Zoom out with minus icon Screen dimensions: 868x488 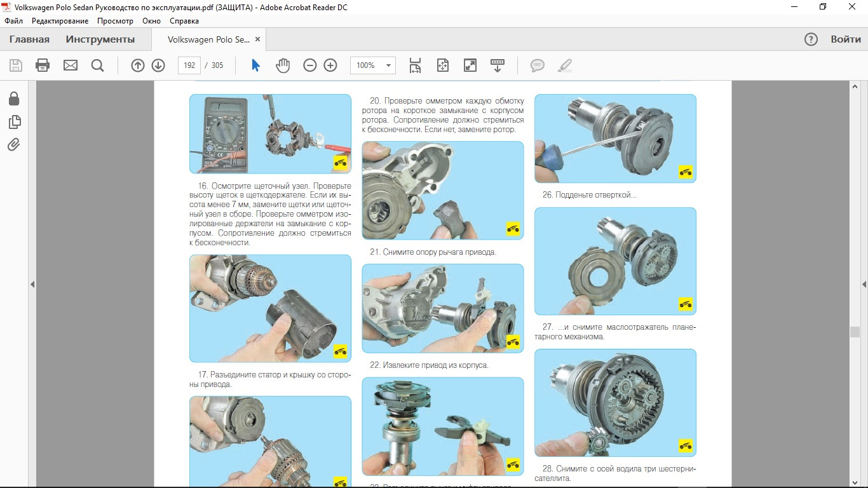click(309, 65)
